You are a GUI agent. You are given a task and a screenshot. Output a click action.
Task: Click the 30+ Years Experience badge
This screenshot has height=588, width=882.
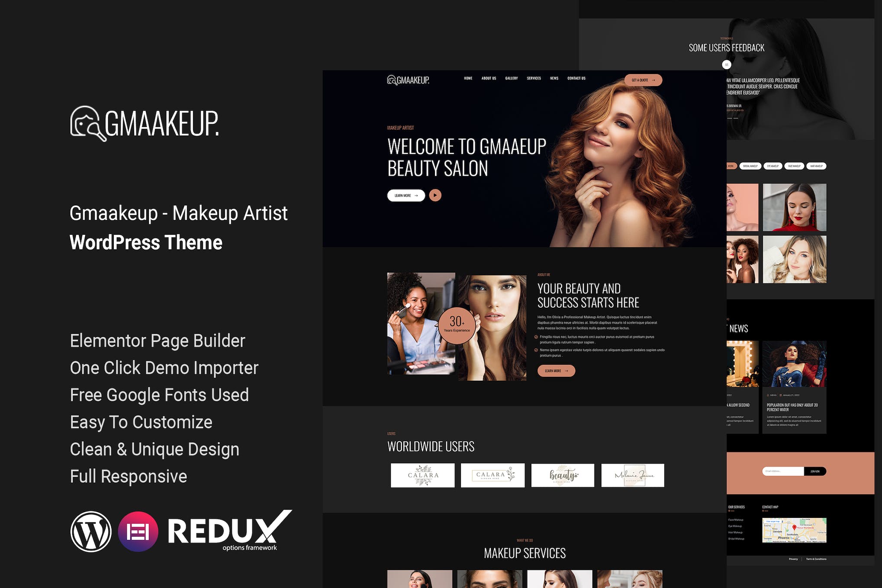[457, 325]
